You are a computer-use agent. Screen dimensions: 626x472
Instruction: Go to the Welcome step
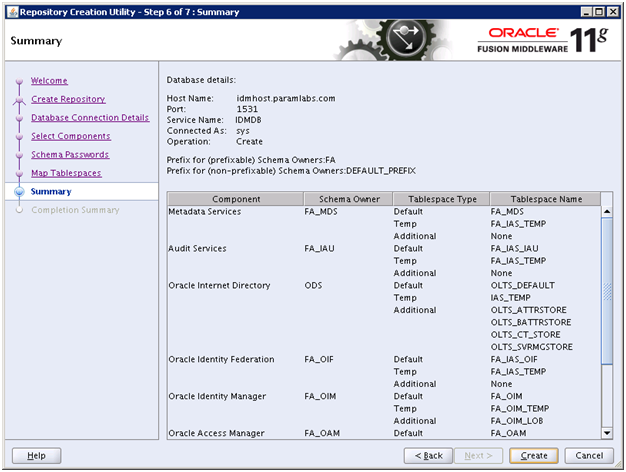click(50, 81)
